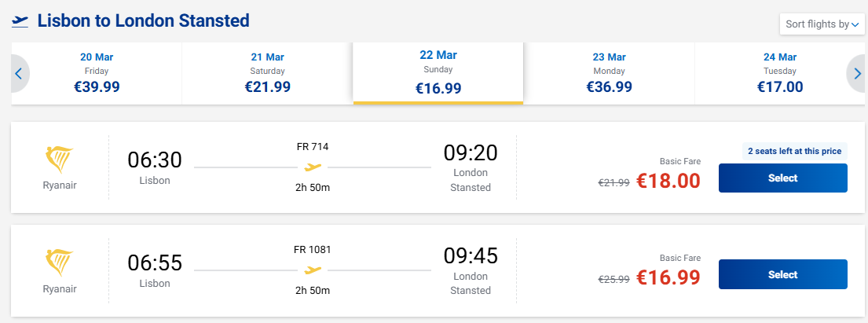This screenshot has height=323, width=868.
Task: Select the 22 Mar Sunday date tab
Action: click(438, 74)
